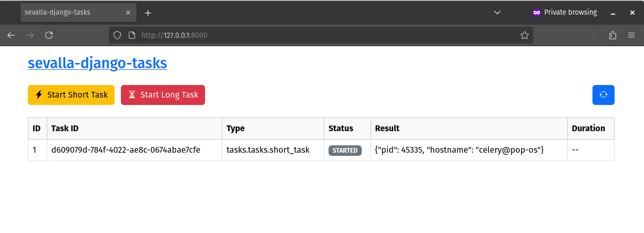Image resolution: width=644 pixels, height=233 pixels.
Task: Click the Task ID column header
Action: 134,129
